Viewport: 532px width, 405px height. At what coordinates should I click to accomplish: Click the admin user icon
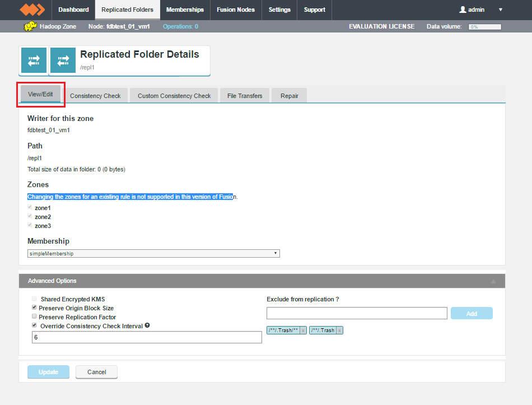point(463,10)
